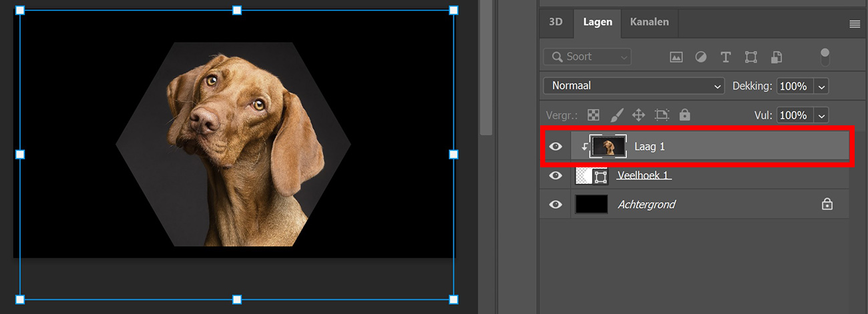Image resolution: width=868 pixels, height=314 pixels.
Task: Open the Lagen panel options menu
Action: (x=854, y=24)
